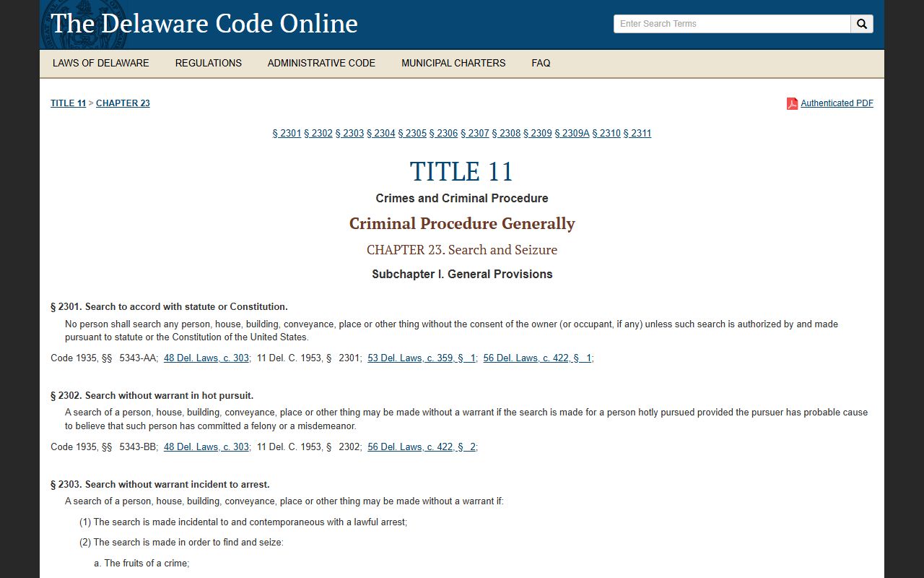Click the Delaware state seal logo

[84, 25]
